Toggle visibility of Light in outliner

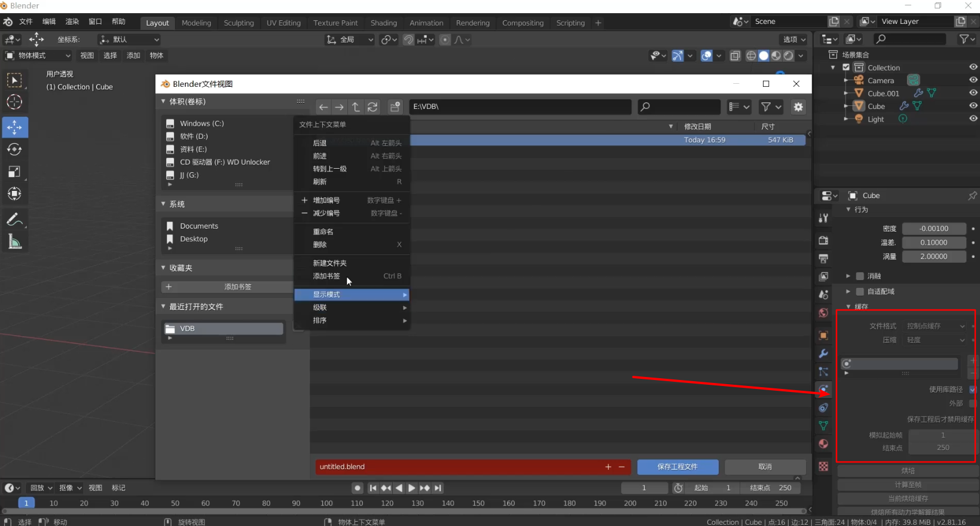coord(973,119)
